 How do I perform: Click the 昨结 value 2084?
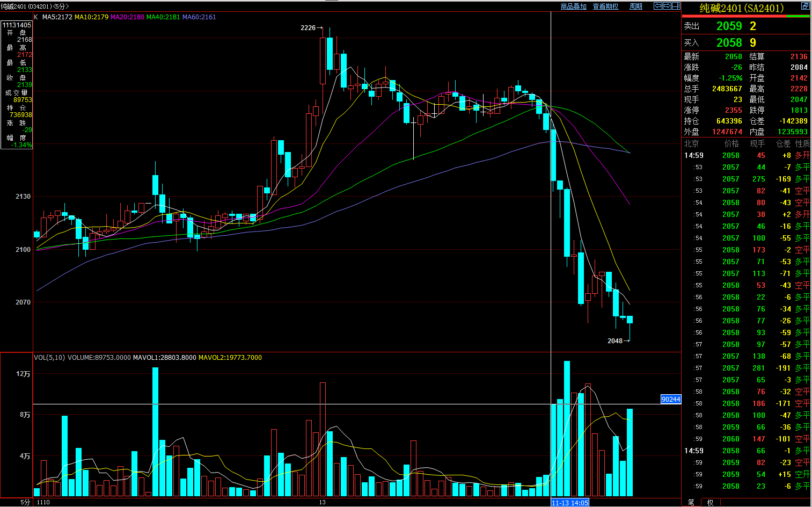click(799, 67)
